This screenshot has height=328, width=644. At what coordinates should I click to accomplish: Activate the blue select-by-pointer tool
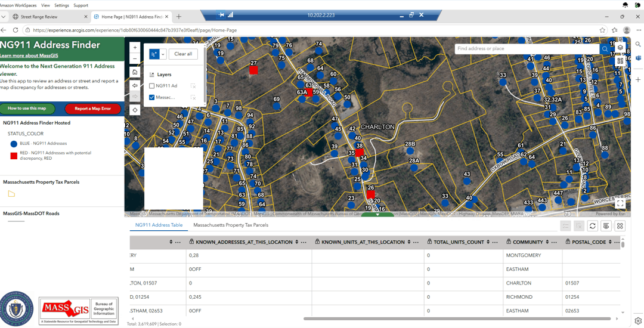pos(154,54)
